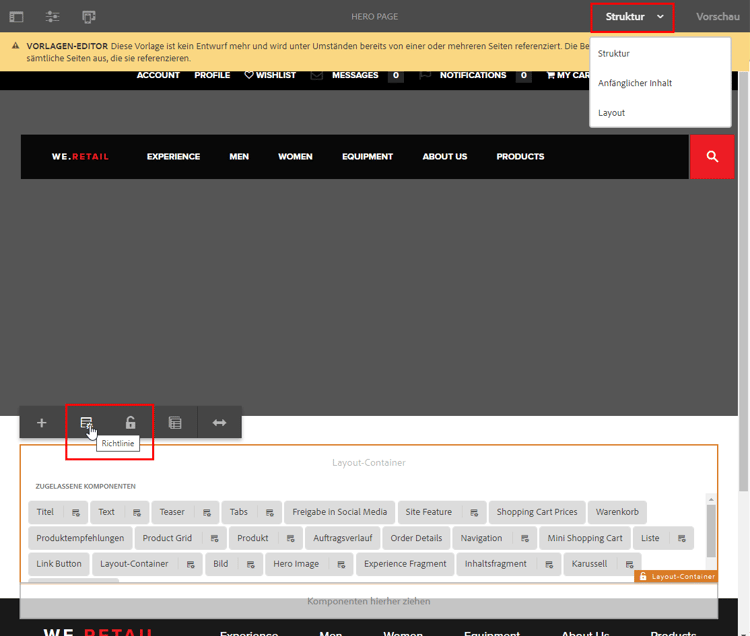Screen dimensions: 750x636
Task: Click the parent selection icon in toolbar
Action: click(175, 423)
